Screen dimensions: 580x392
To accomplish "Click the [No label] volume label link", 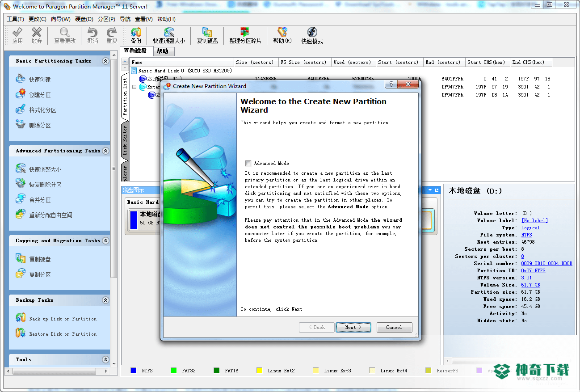I will coord(534,220).
